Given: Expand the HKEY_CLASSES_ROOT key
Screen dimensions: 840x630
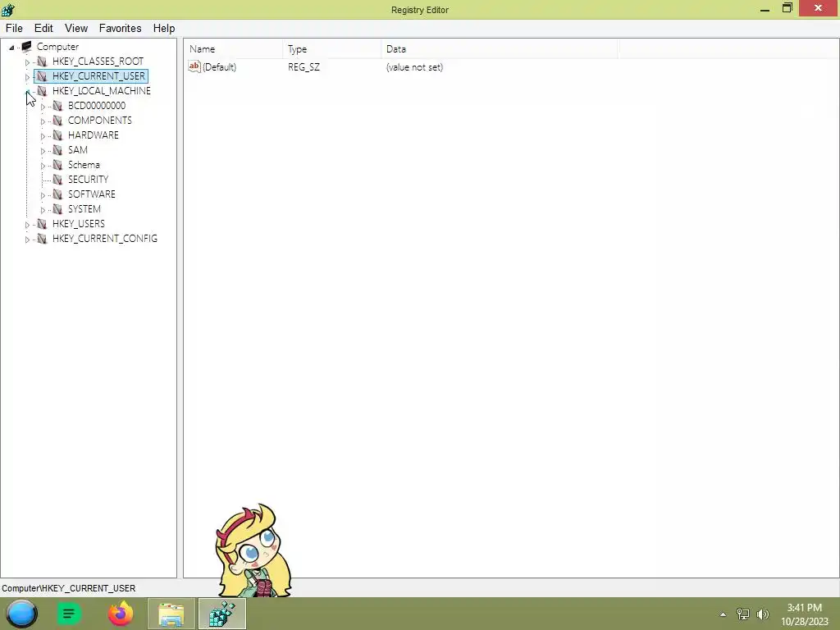Looking at the screenshot, I should pos(27,62).
